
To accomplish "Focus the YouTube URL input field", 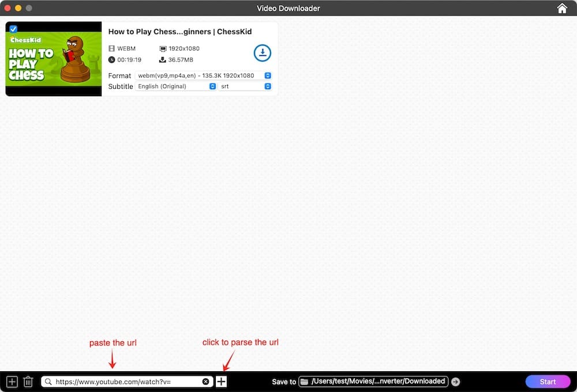I will click(x=128, y=382).
